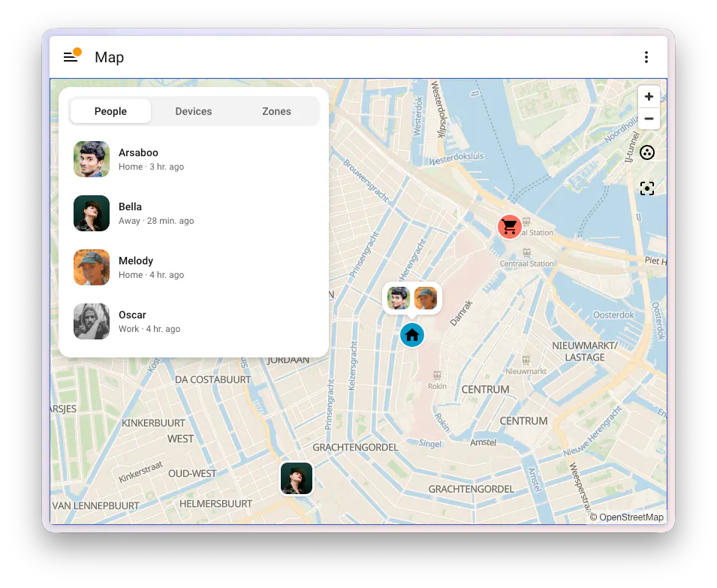717x588 pixels.
Task: Open the three-dot overflow menu
Action: click(x=646, y=57)
